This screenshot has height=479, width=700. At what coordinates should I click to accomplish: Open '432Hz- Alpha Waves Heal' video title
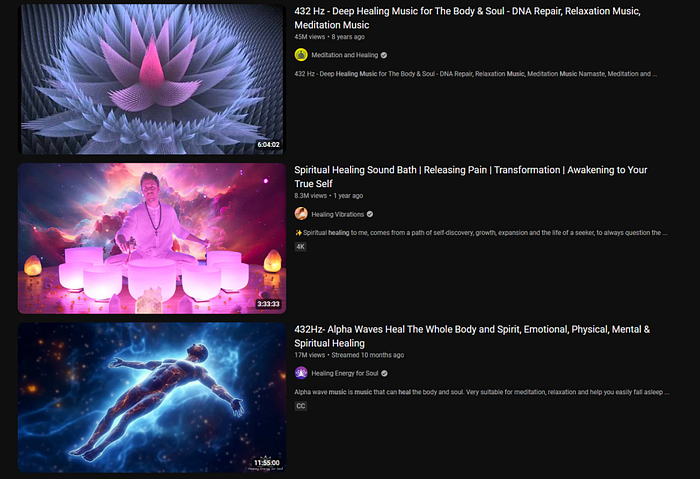click(472, 336)
